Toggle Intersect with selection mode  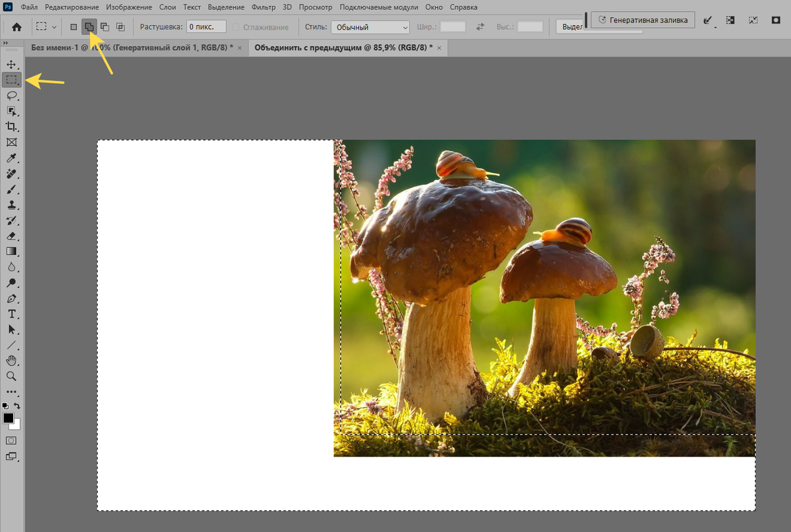120,27
